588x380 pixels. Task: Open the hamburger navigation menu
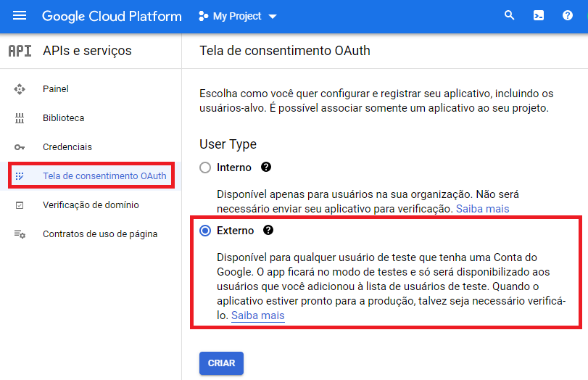click(20, 16)
